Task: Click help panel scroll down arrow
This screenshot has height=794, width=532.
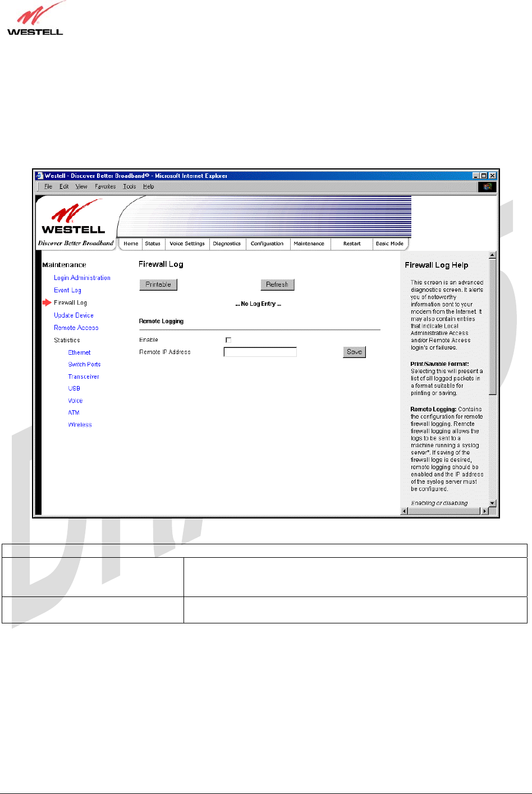Action: [492, 503]
